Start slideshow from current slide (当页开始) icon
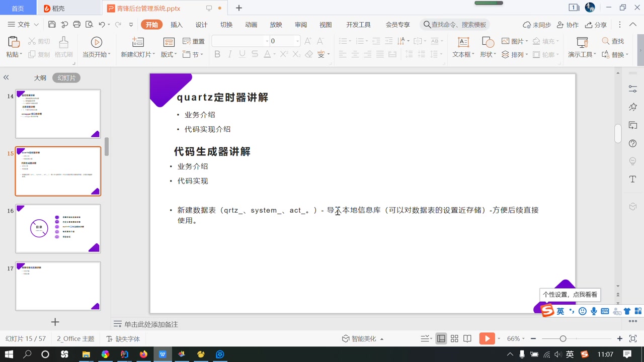Screen dimensions: 644x362 pos(96,42)
